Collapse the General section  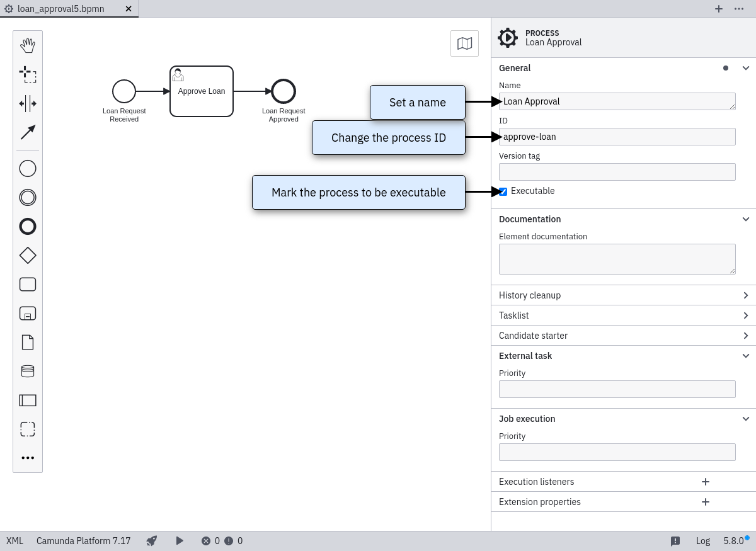point(745,68)
